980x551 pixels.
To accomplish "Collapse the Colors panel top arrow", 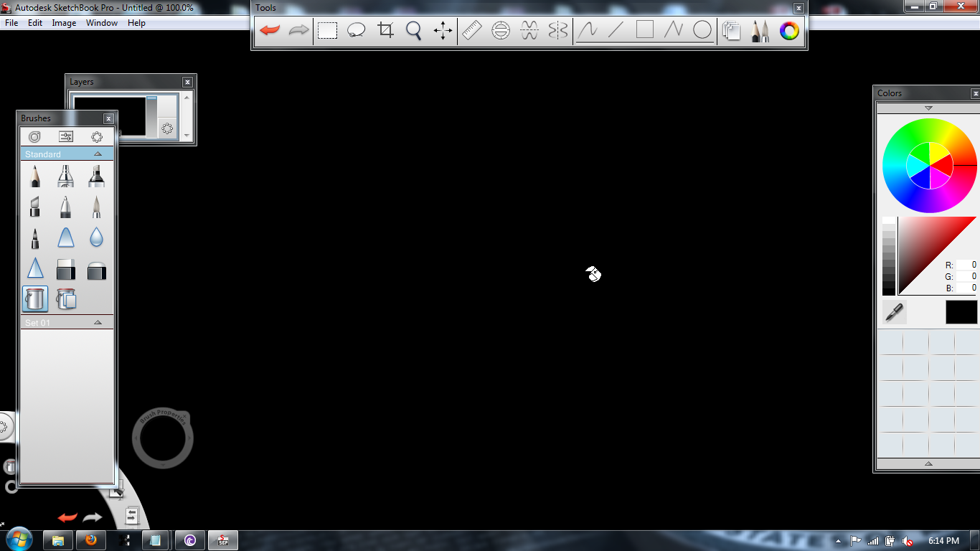I will click(x=928, y=108).
